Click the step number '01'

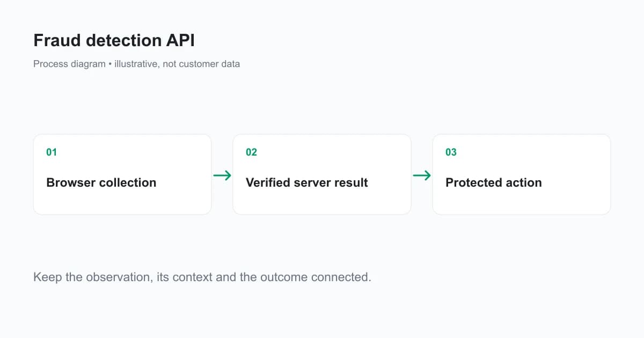52,152
